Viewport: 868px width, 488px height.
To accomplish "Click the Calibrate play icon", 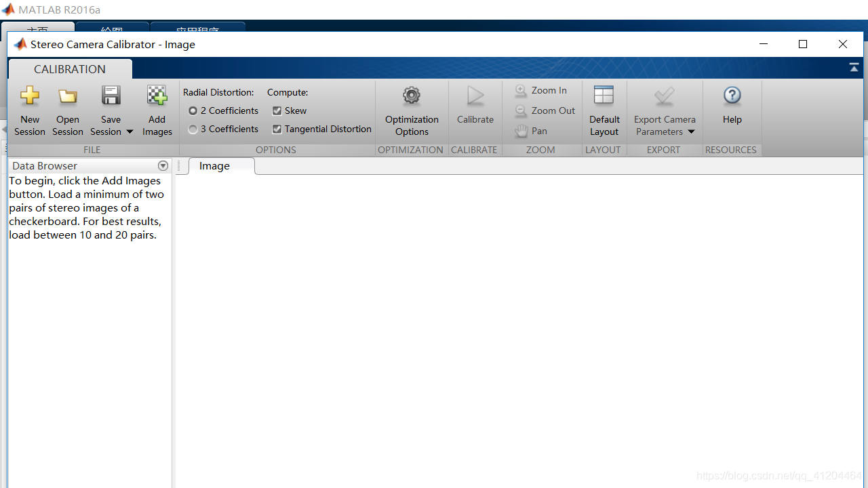I will click(x=475, y=96).
